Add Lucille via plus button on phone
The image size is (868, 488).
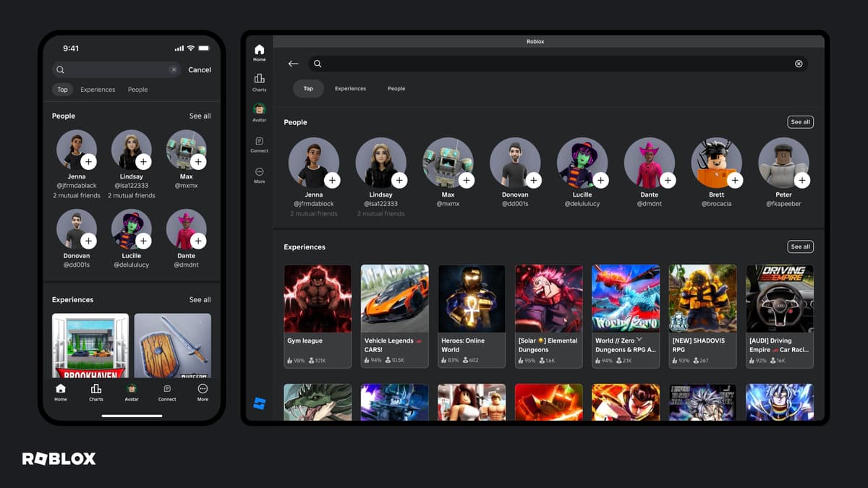143,241
